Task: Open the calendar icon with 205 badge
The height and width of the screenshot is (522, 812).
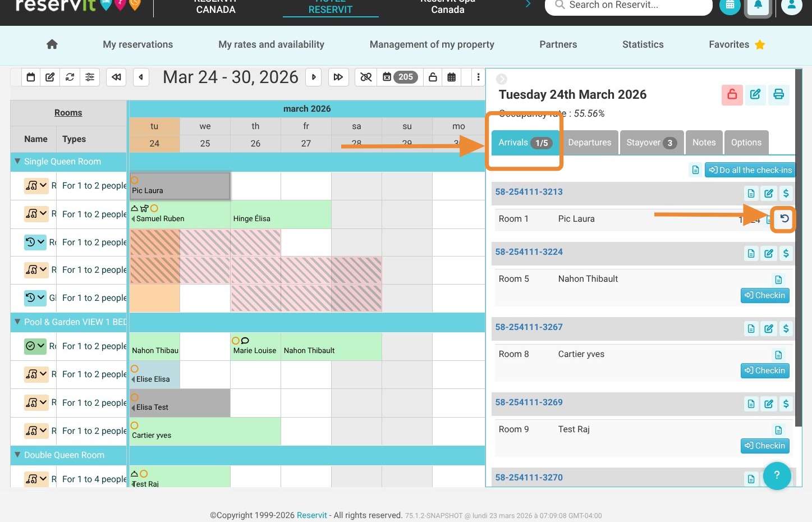Action: pos(400,77)
